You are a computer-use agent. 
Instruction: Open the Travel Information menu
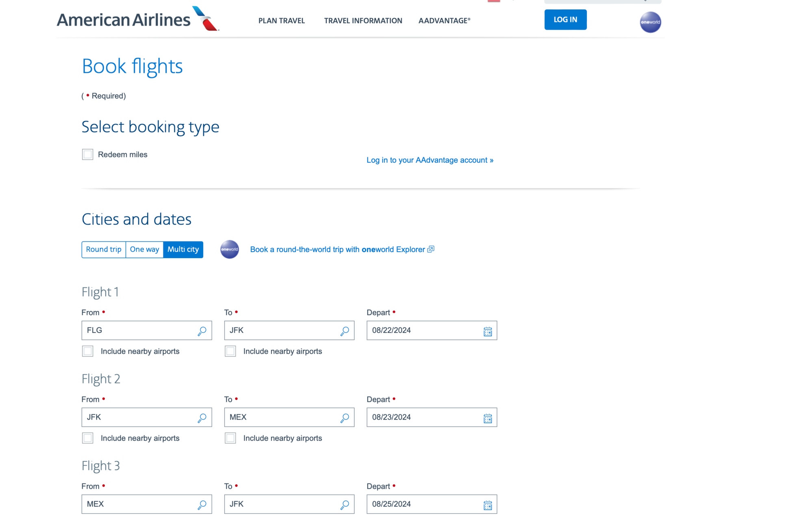coord(363,21)
